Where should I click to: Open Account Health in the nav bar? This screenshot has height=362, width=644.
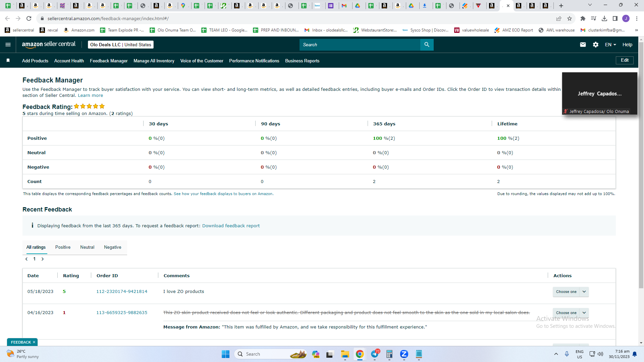point(69,61)
